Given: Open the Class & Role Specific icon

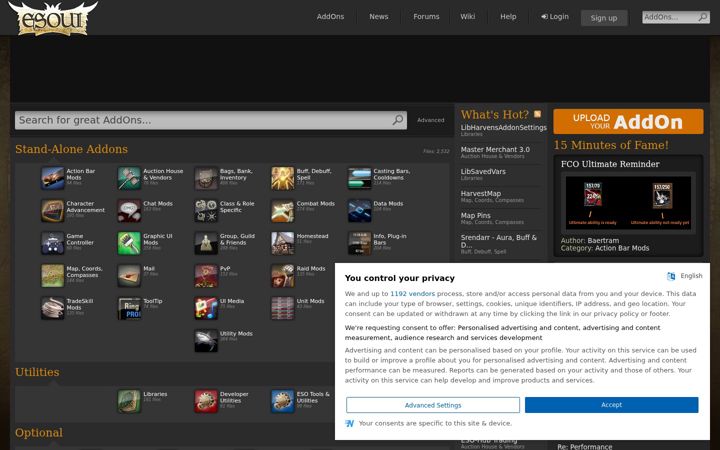Looking at the screenshot, I should coord(206,211).
